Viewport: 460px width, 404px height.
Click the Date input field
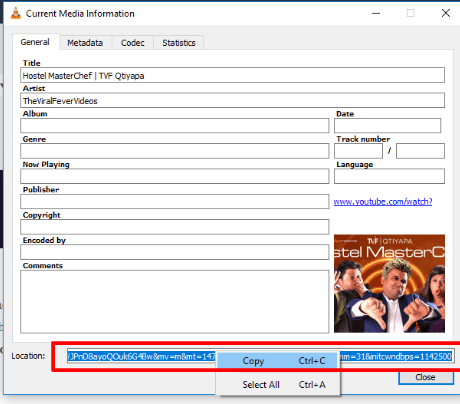pos(387,126)
